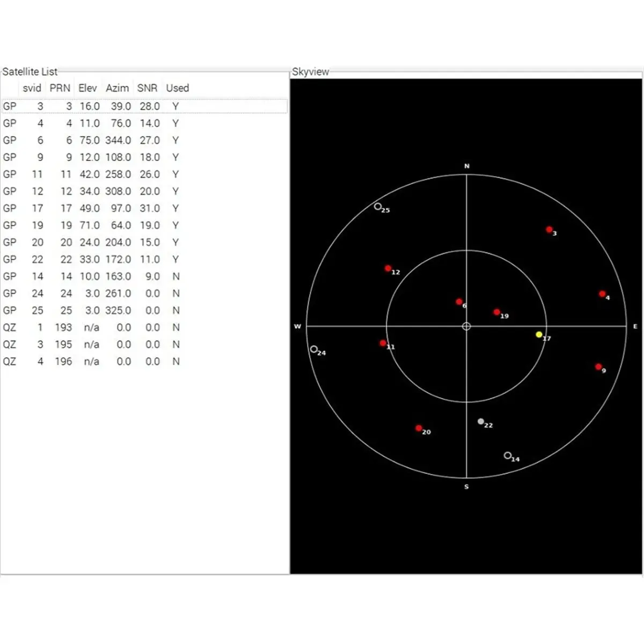Click the S compass label
The height and width of the screenshot is (644, 644).
466,487
